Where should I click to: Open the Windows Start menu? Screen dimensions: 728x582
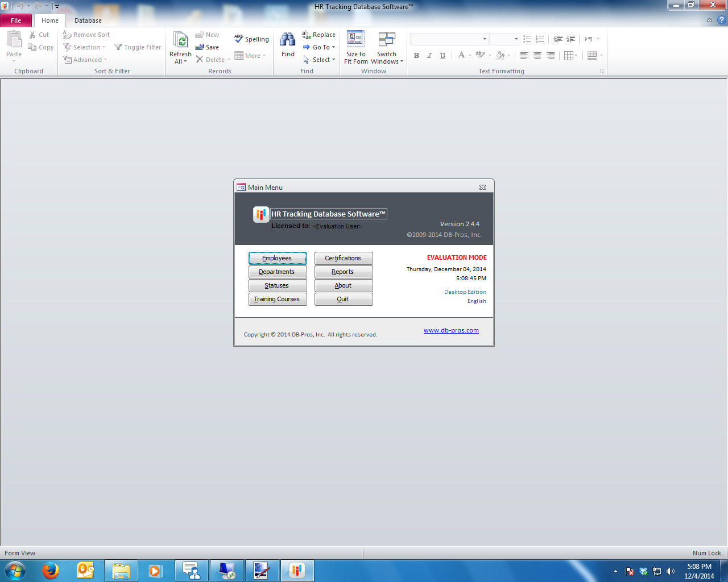[15, 571]
